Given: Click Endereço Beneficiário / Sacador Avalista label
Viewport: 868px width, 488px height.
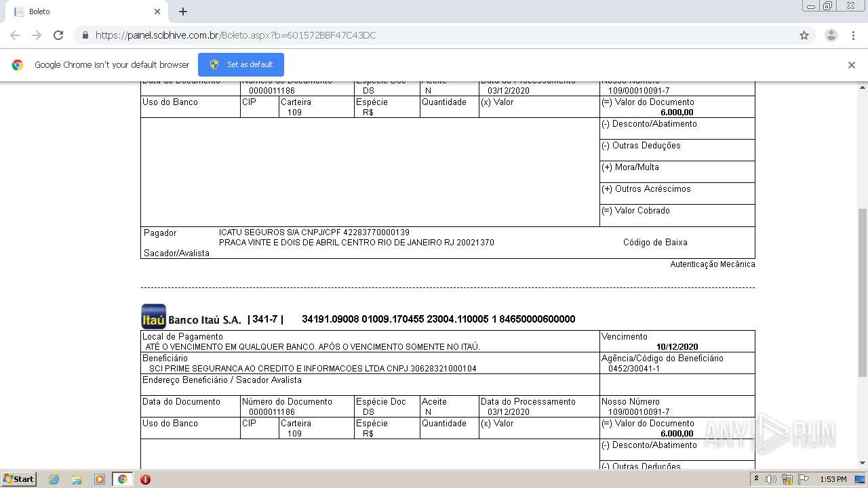Looking at the screenshot, I should click(222, 380).
